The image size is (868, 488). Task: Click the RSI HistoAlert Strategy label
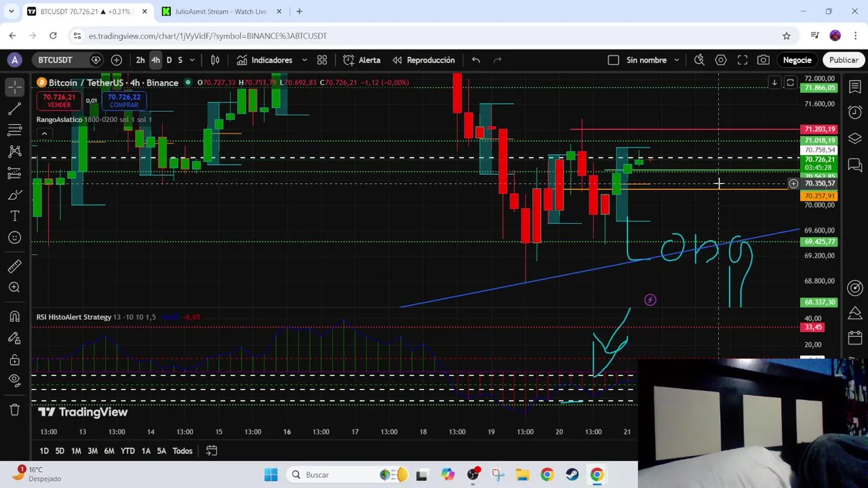(x=73, y=317)
